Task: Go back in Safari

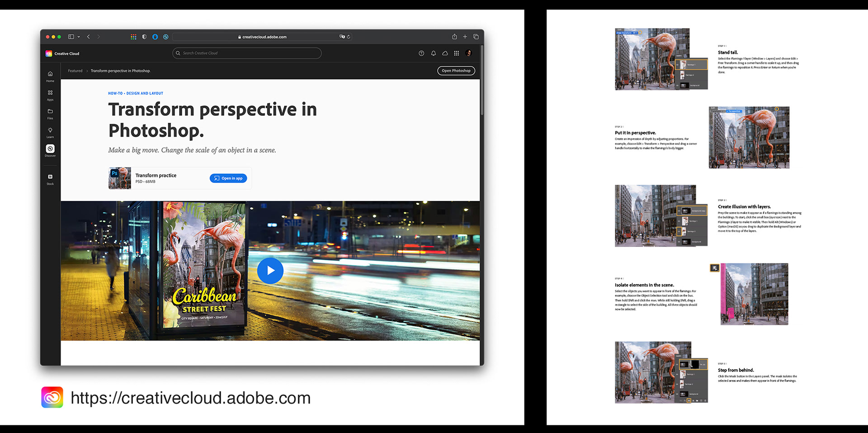Action: click(x=89, y=37)
